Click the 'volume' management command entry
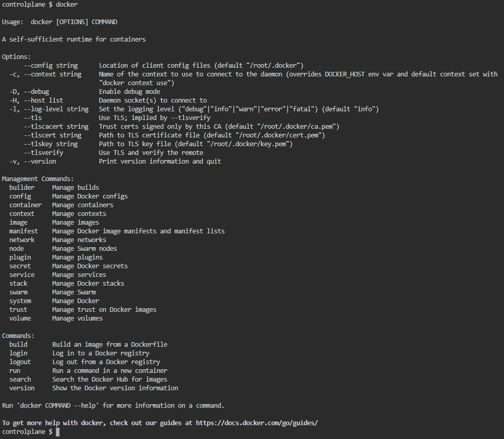Viewport: 504px width, 439px height. point(20,318)
